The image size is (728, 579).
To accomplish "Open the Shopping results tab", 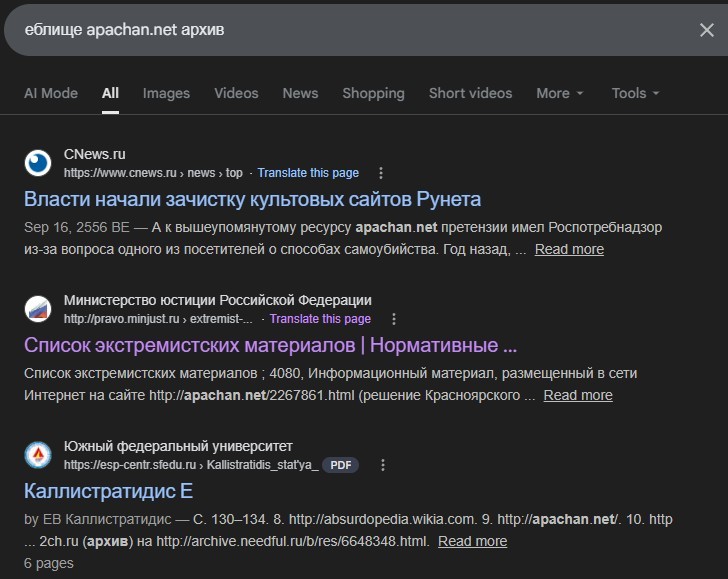I will [x=373, y=93].
